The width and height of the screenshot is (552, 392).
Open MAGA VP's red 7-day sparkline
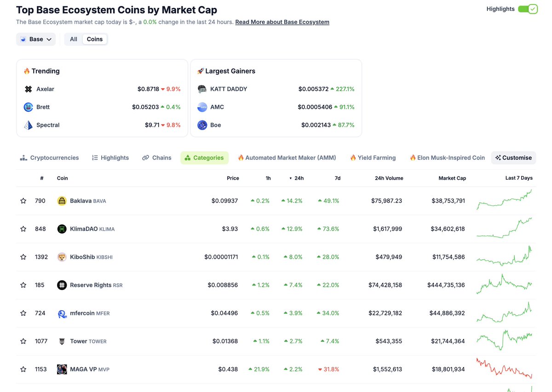pos(505,368)
